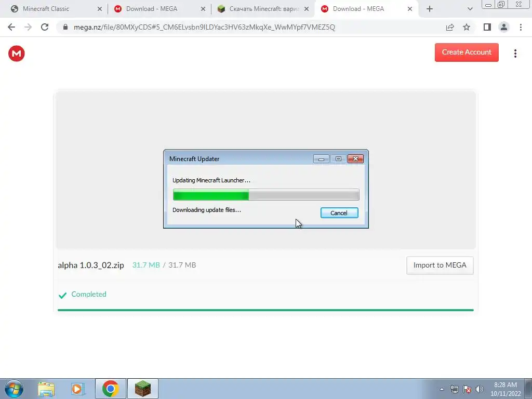
Task: Open a new browser tab
Action: [430, 9]
